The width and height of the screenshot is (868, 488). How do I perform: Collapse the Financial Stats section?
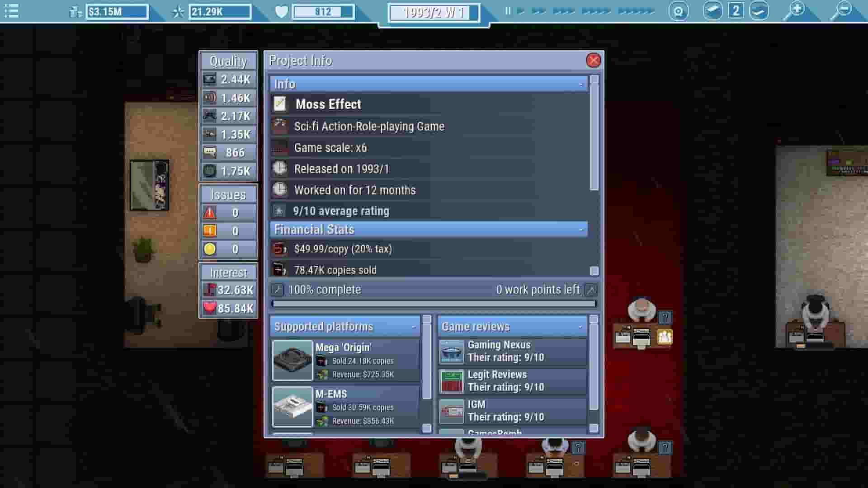pos(581,230)
